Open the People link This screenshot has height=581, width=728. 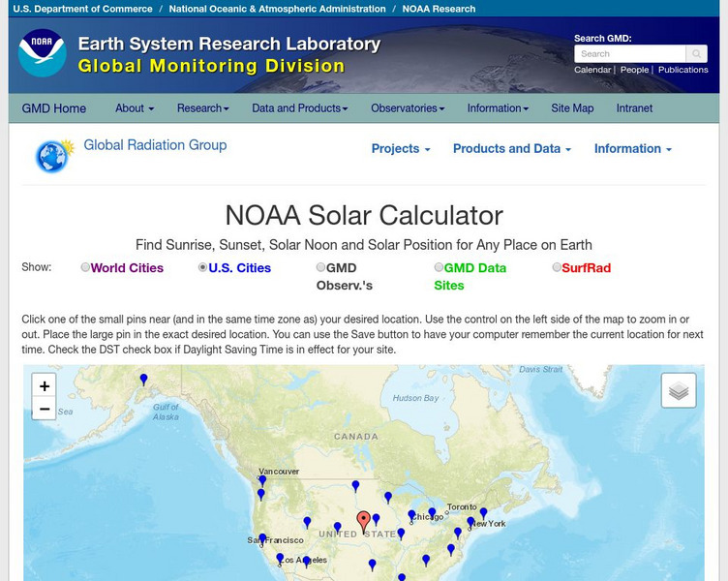634,70
